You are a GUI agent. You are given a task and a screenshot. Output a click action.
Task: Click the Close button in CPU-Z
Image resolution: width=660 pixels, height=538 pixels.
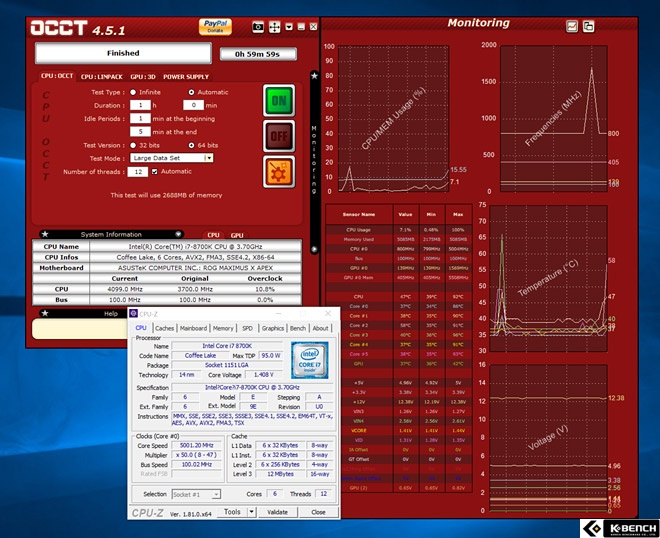point(318,512)
